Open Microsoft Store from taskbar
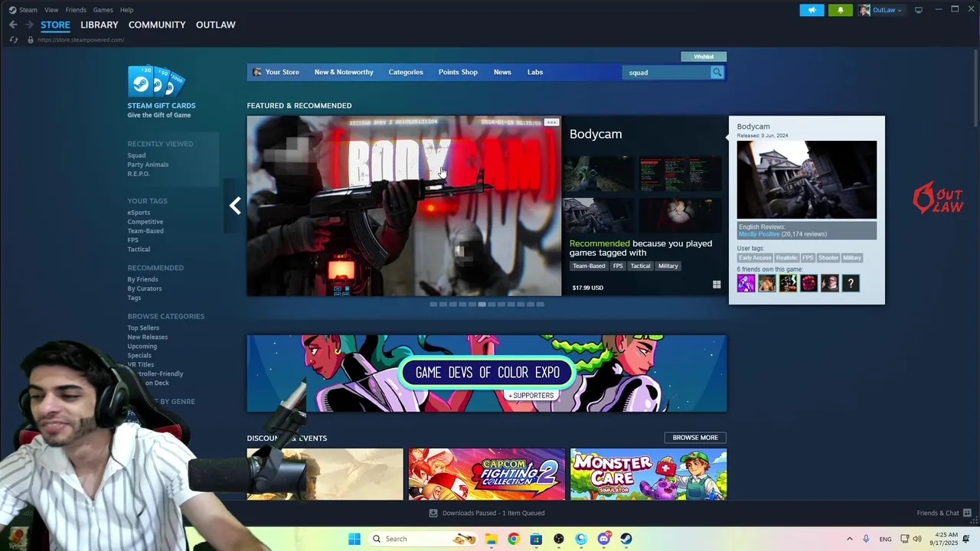The width and height of the screenshot is (980, 551). [536, 539]
